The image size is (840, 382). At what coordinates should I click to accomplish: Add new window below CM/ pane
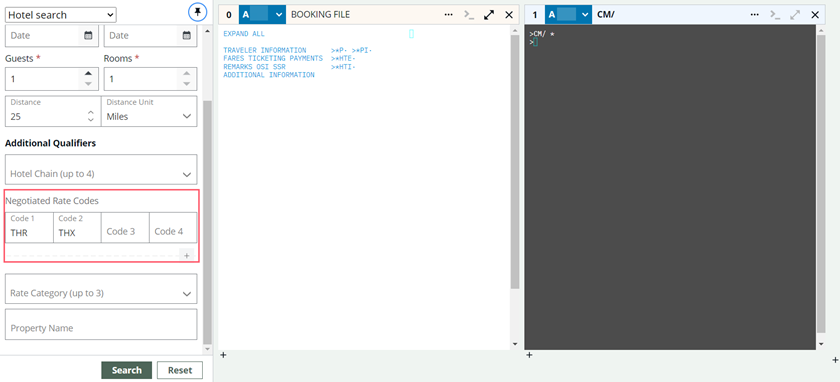529,354
